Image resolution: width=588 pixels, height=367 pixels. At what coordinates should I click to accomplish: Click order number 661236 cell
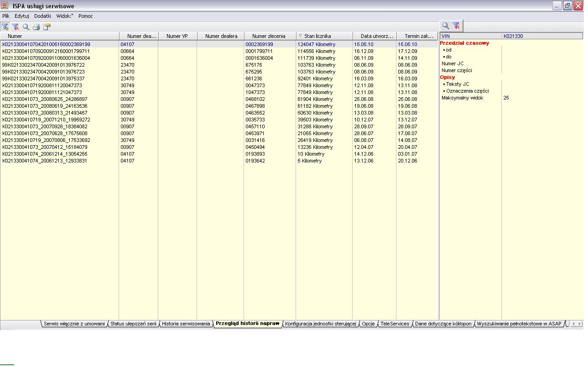270,79
